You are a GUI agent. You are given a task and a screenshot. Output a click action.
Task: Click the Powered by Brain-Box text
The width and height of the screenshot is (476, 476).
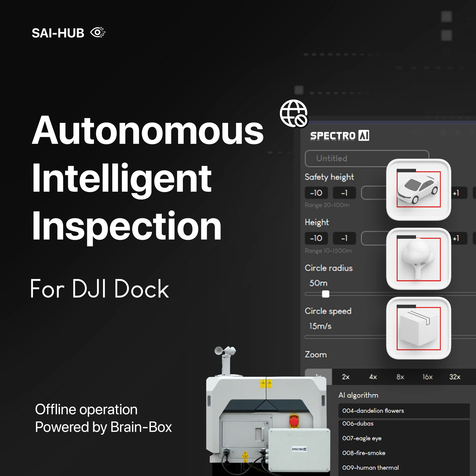coord(103,427)
